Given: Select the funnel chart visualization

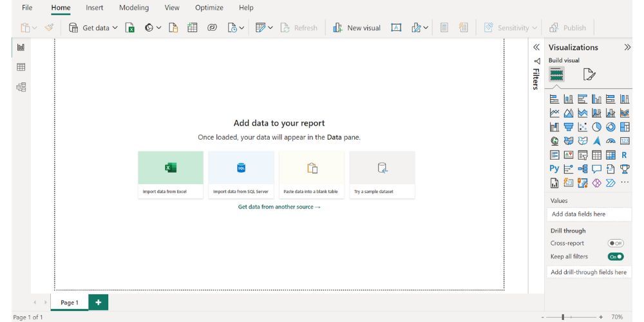Looking at the screenshot, I should pos(568,127).
